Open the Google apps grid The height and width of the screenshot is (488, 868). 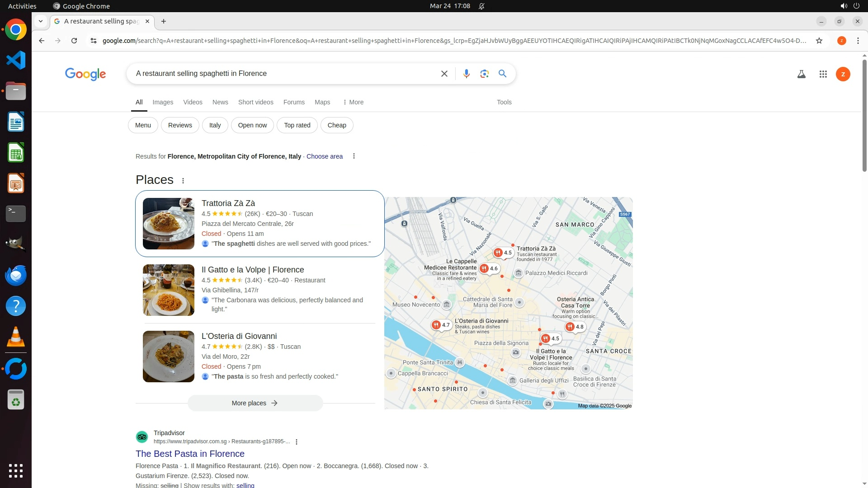click(823, 74)
